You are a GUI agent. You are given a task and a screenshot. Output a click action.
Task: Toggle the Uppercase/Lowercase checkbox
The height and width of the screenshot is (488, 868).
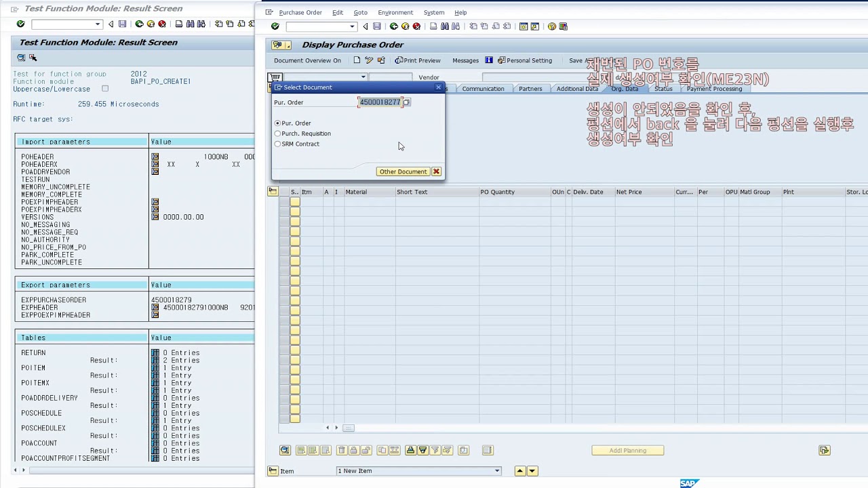click(x=104, y=89)
